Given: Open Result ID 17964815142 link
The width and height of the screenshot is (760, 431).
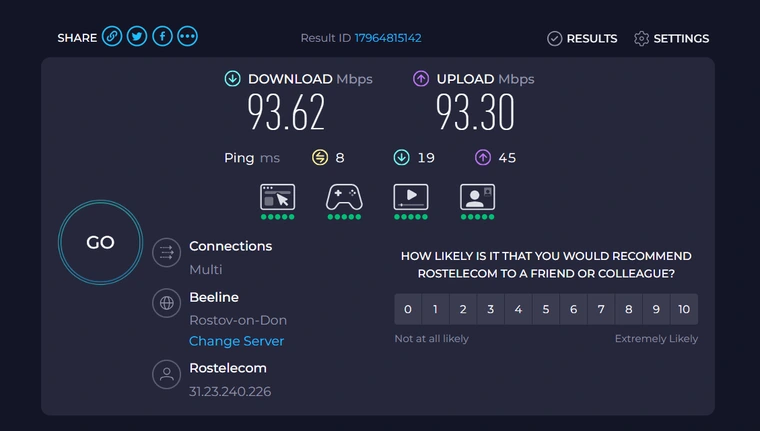Looking at the screenshot, I should 388,38.
